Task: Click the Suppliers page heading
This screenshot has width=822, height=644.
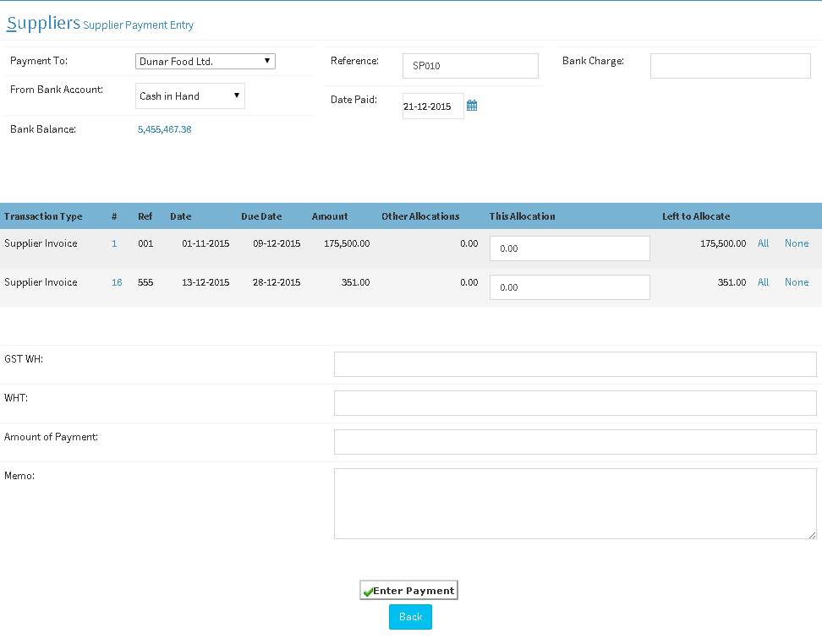Action: point(42,23)
